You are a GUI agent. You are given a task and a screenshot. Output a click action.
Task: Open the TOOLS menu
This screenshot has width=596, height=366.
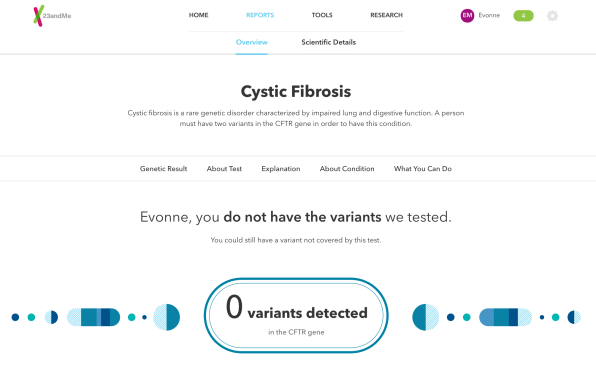[322, 15]
